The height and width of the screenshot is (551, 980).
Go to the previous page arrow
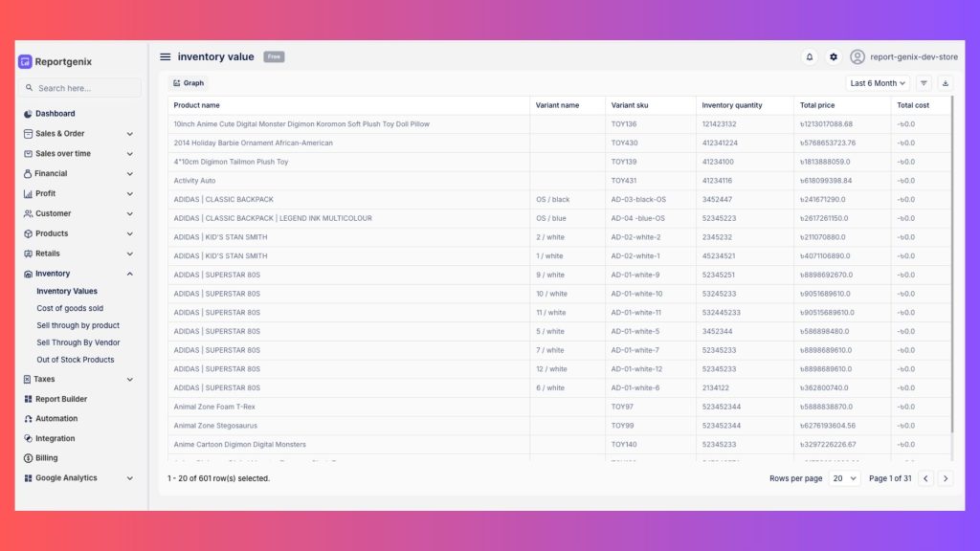coord(925,478)
